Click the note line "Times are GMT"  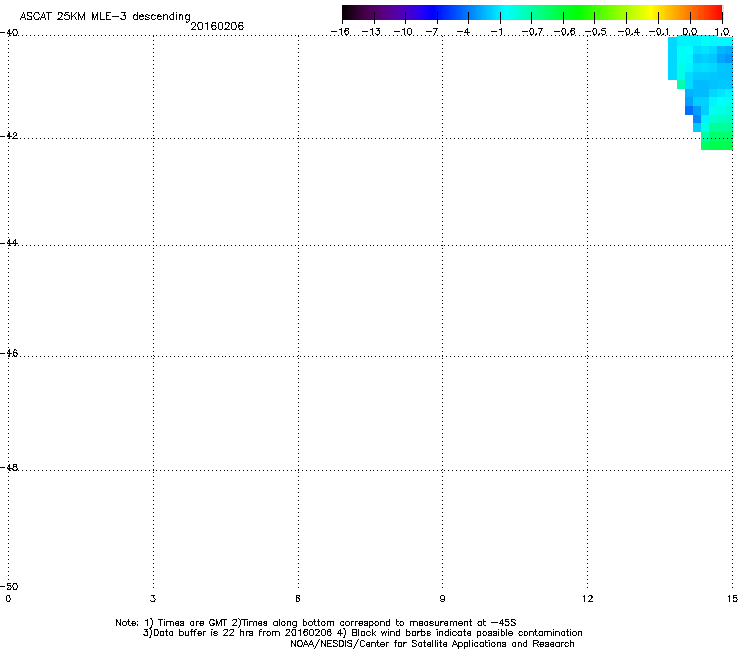[x=193, y=623]
